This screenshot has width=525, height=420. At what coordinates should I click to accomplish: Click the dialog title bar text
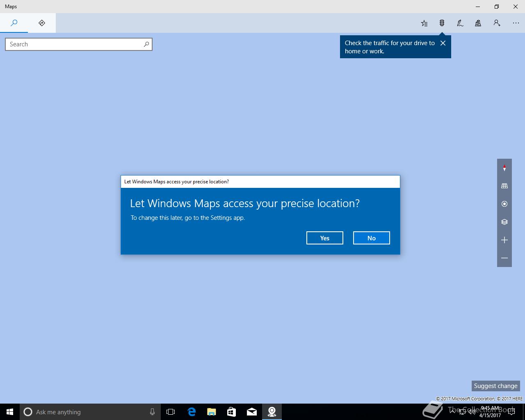coord(176,182)
